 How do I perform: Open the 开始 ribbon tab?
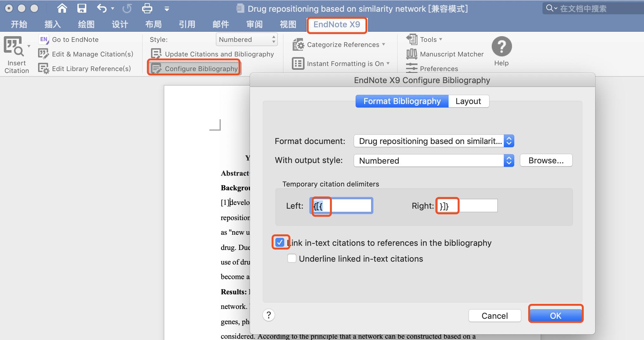[x=19, y=24]
